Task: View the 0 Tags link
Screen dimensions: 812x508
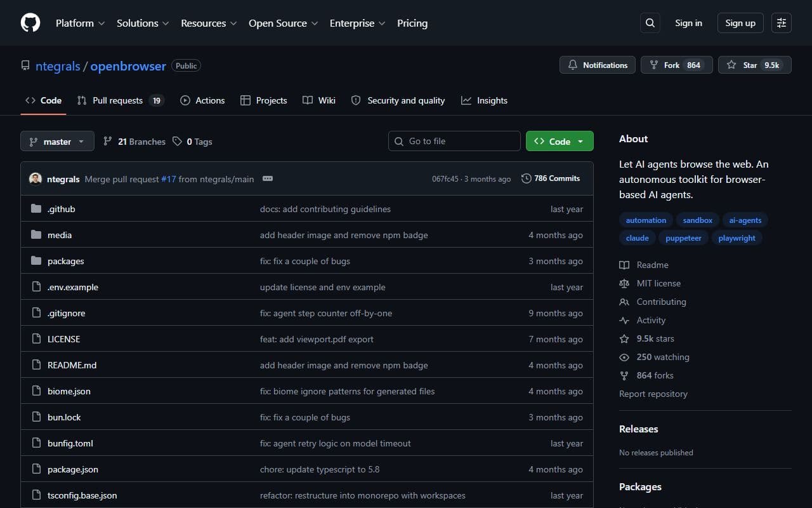Action: (x=192, y=142)
